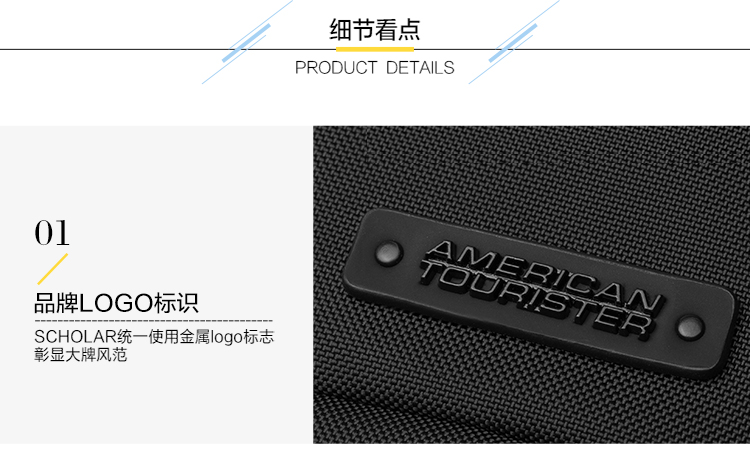Click the right blue diagonal stripe decoration
This screenshot has height=450, width=750.
(x=514, y=42)
